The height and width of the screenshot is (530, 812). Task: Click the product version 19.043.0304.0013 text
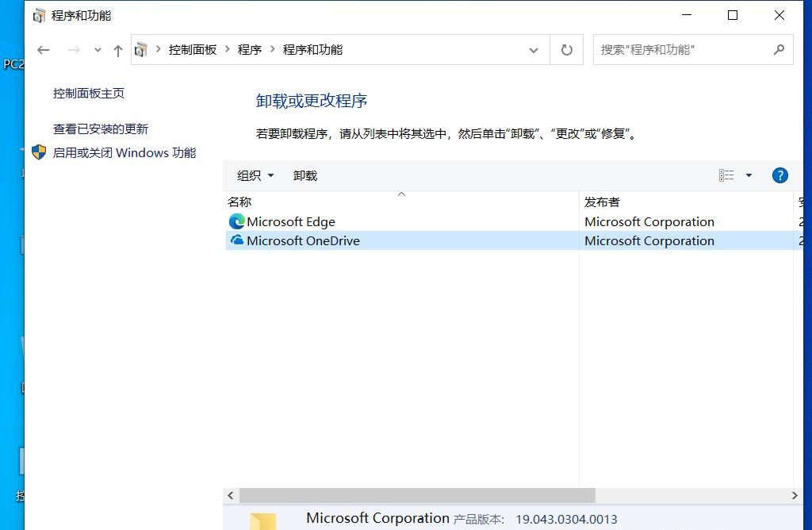pyautogui.click(x=566, y=519)
